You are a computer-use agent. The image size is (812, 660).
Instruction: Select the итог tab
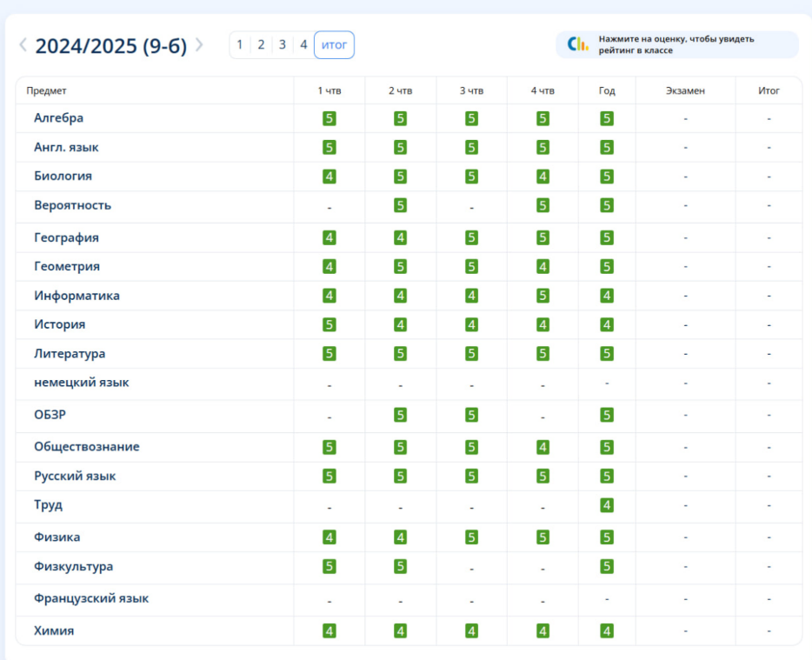click(334, 44)
